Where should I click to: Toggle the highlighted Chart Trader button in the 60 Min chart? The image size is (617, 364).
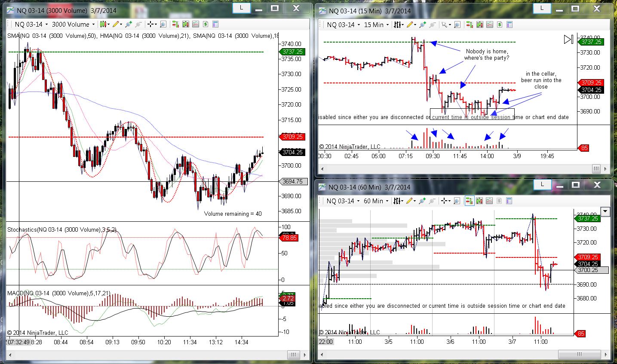(470, 201)
